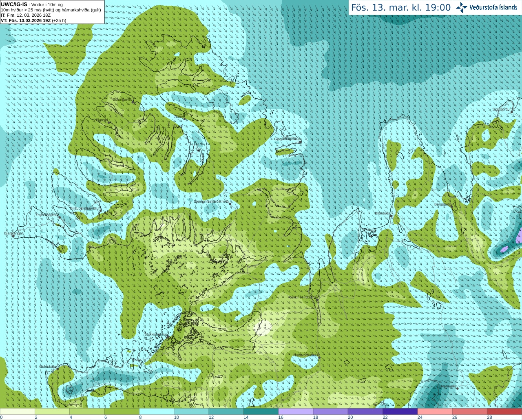Click the 10–12 m/s turquoise legend swatch
The height and width of the screenshot is (420, 522).
(x=191, y=411)
